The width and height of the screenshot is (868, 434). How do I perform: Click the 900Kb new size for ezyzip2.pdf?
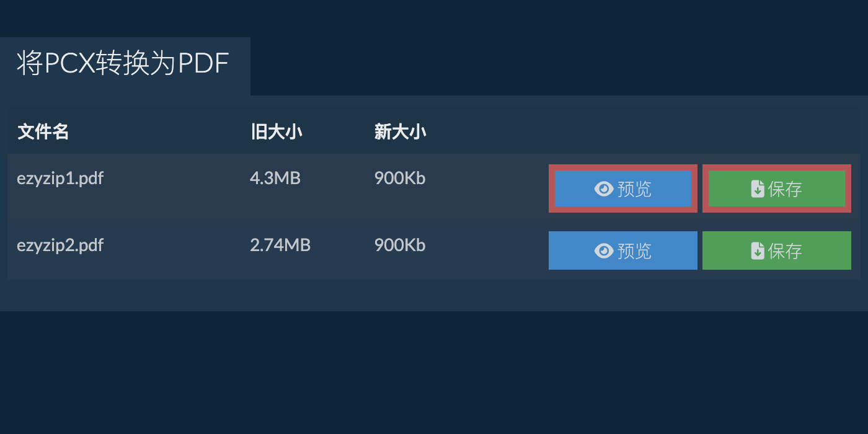click(x=399, y=246)
